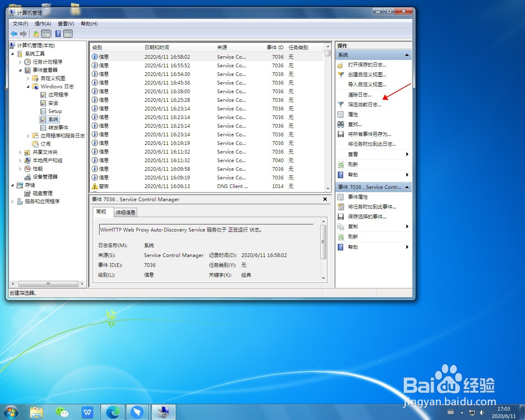
Task: Select the 转发事件 log in tree
Action: pos(58,128)
